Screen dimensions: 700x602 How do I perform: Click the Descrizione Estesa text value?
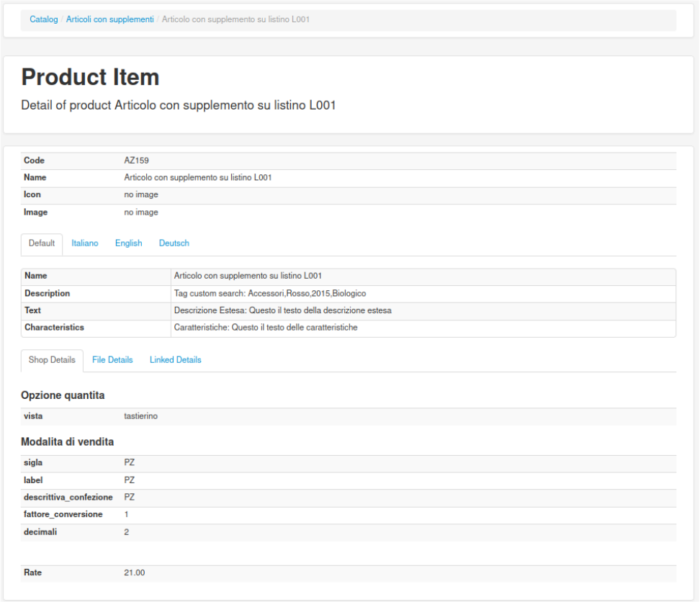tap(282, 310)
